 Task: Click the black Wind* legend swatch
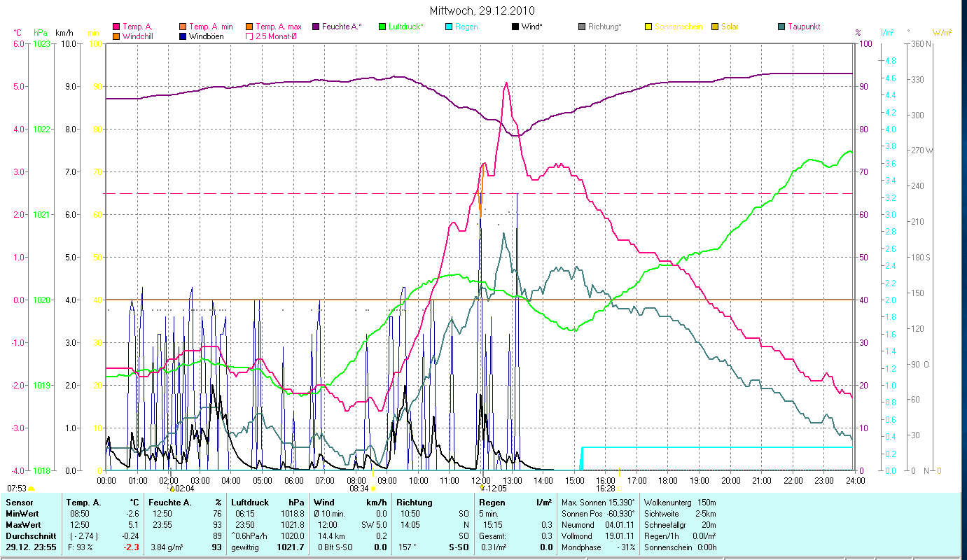[x=515, y=27]
